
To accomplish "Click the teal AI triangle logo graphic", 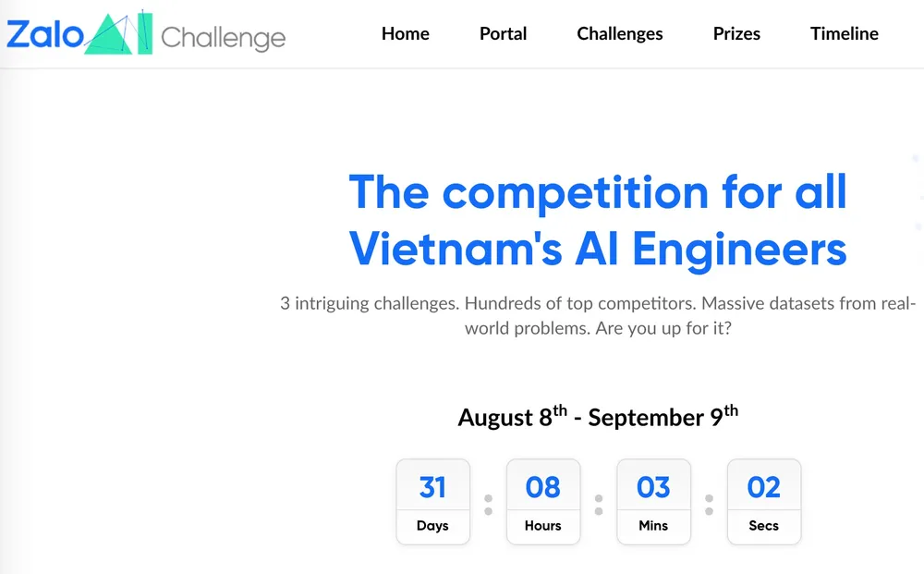I will pyautogui.click(x=118, y=34).
